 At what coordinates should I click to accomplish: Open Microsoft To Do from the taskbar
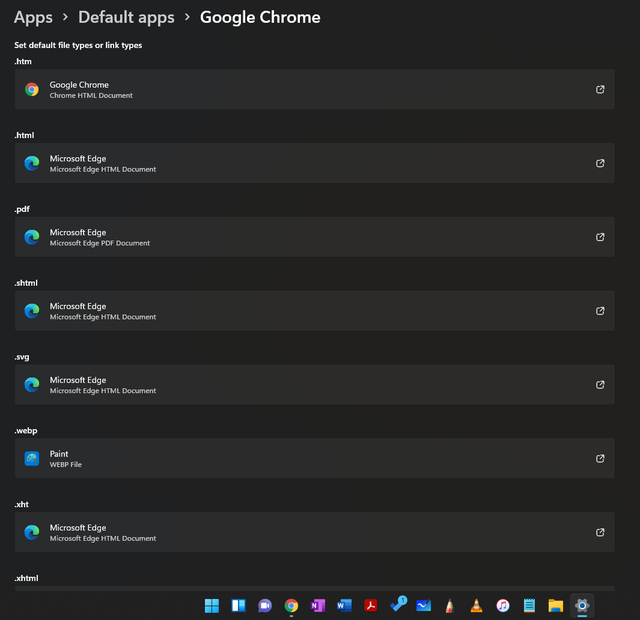click(x=398, y=604)
